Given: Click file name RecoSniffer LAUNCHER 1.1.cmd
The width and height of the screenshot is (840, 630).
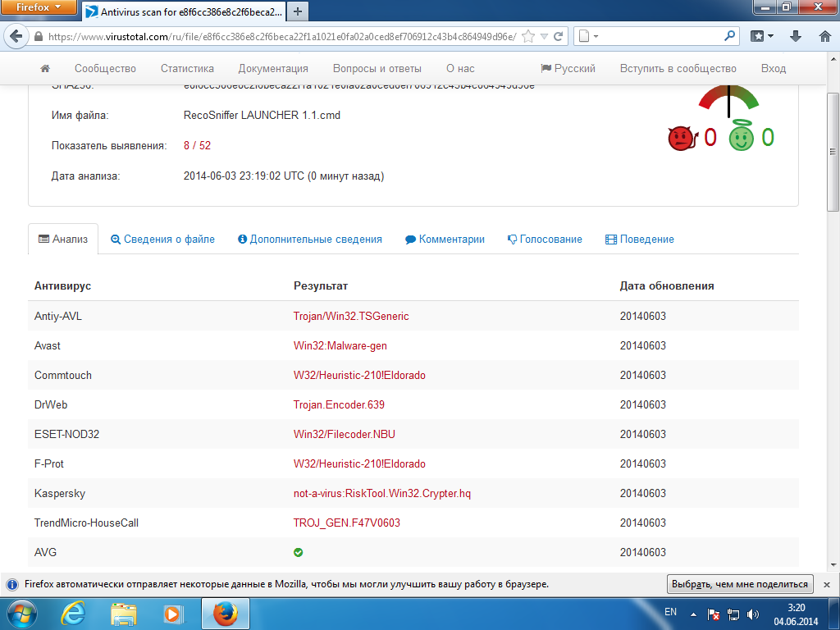Looking at the screenshot, I should pos(262,115).
